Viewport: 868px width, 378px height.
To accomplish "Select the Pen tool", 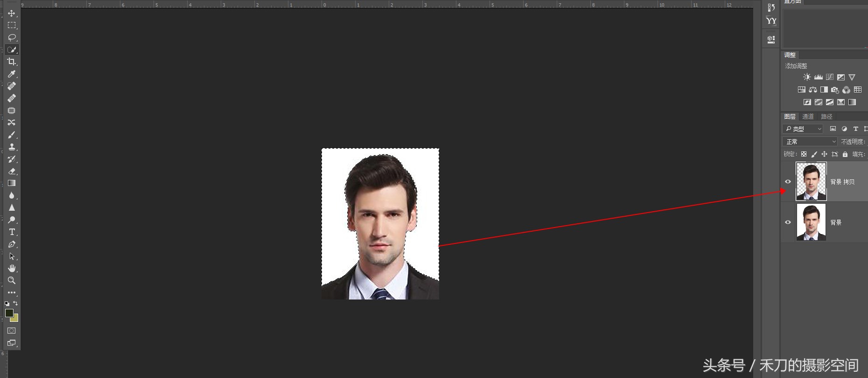I will click(12, 244).
